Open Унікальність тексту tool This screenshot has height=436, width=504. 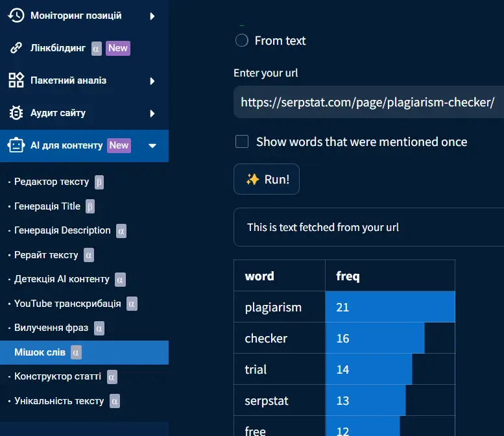[x=59, y=401]
